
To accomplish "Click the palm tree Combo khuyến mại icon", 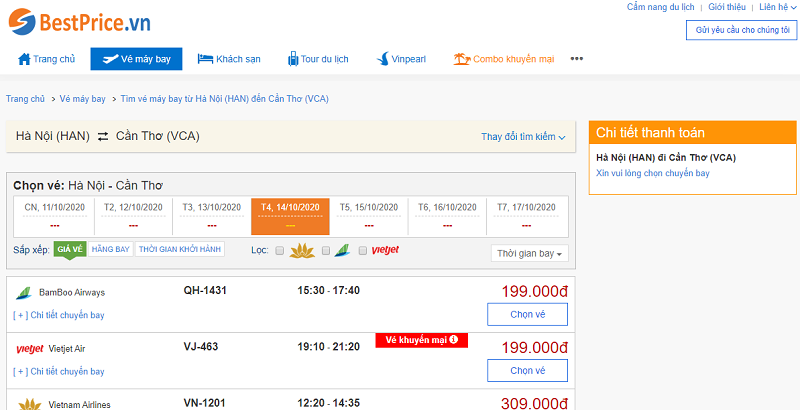I will (x=462, y=59).
